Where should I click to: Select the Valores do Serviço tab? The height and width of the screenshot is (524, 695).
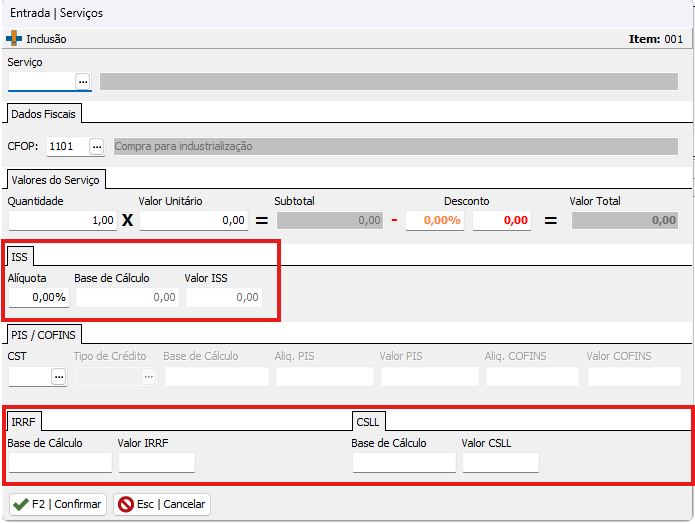coord(56,179)
